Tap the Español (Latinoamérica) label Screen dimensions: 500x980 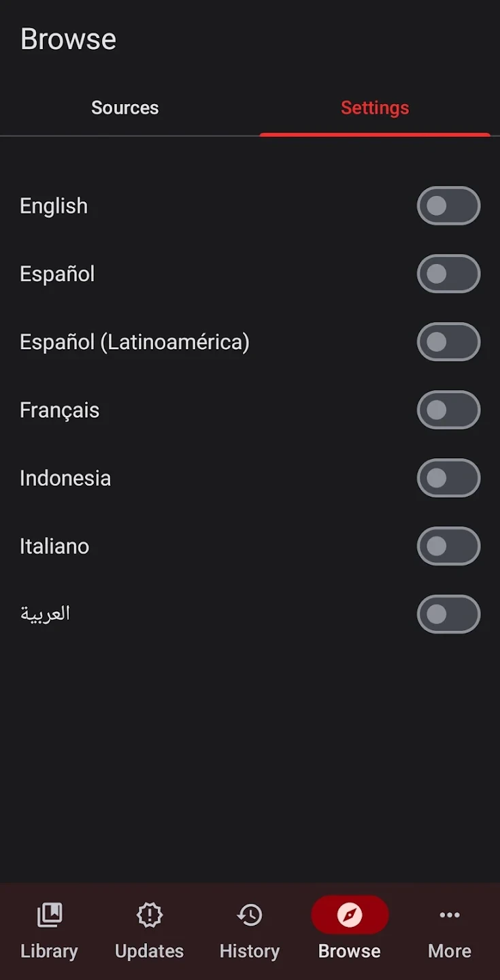point(135,342)
